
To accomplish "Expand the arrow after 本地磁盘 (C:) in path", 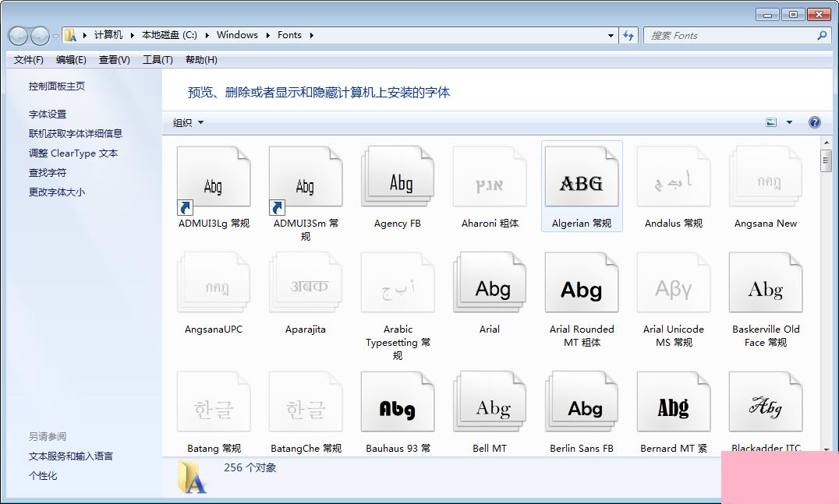I will (207, 35).
